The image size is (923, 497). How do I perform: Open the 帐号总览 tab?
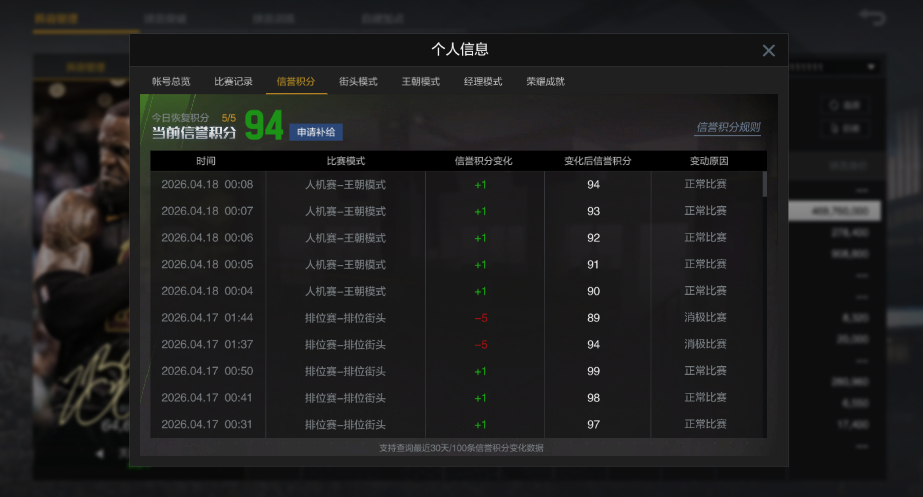(x=171, y=81)
